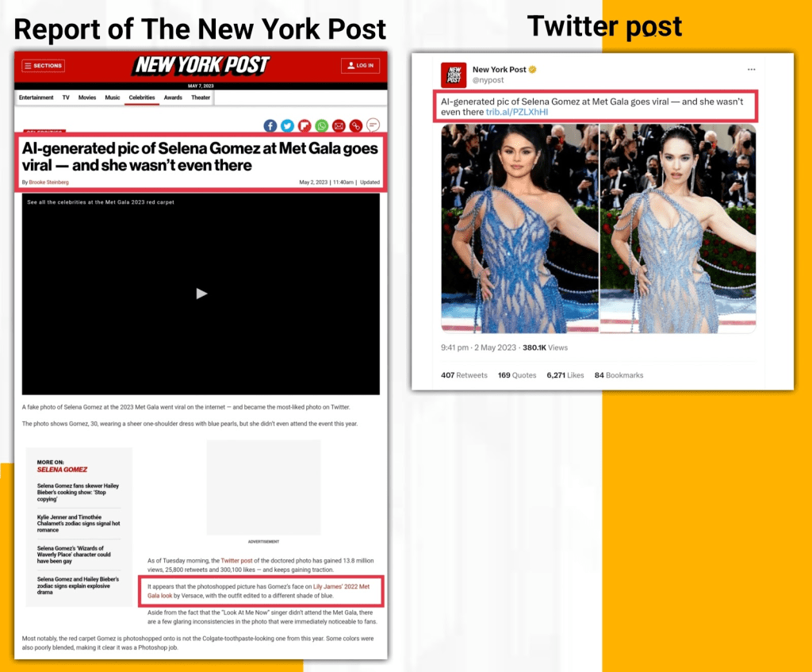Image resolution: width=812 pixels, height=672 pixels.
Task: Open the right Lily James photo in tweet
Action: pos(678,228)
